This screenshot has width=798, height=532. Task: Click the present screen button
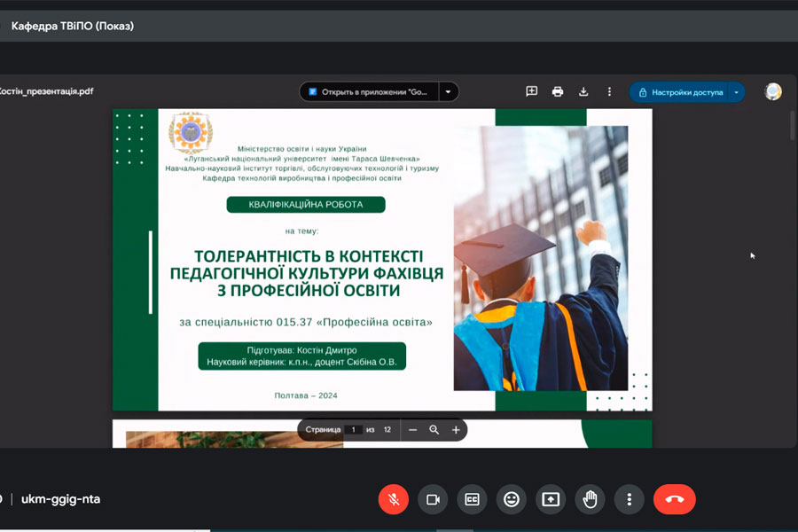point(551,499)
